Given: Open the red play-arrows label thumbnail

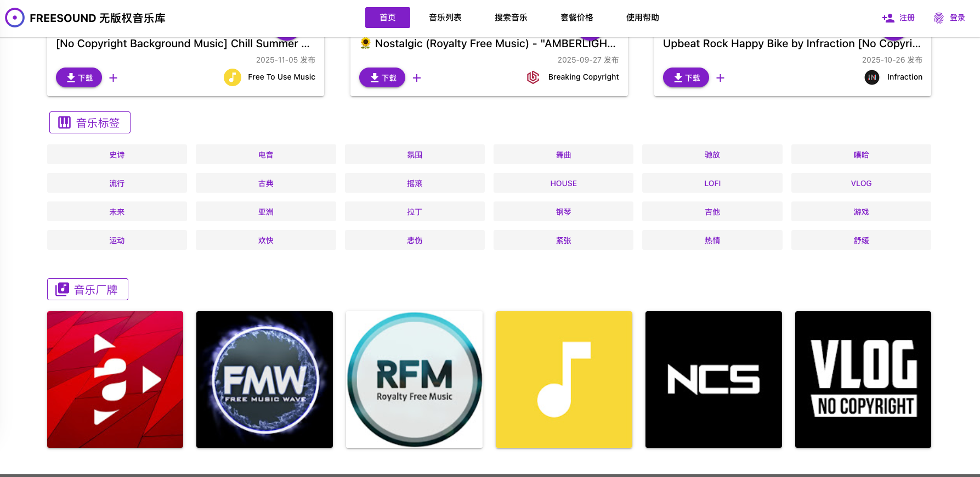Looking at the screenshot, I should tap(115, 379).
